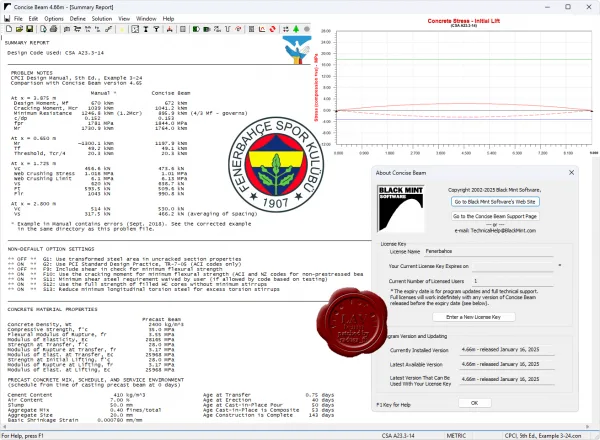
Task: Click OK in About Concise Beam dialog
Action: click(x=474, y=403)
